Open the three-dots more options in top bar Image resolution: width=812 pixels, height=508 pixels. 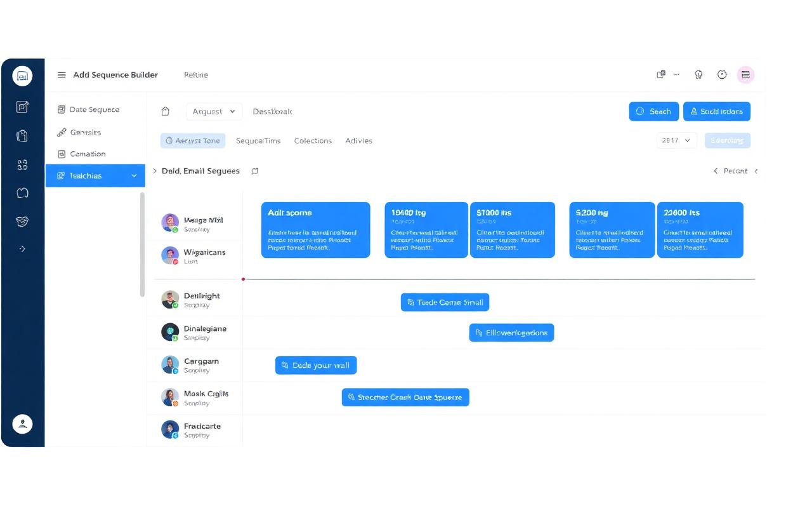coord(676,74)
